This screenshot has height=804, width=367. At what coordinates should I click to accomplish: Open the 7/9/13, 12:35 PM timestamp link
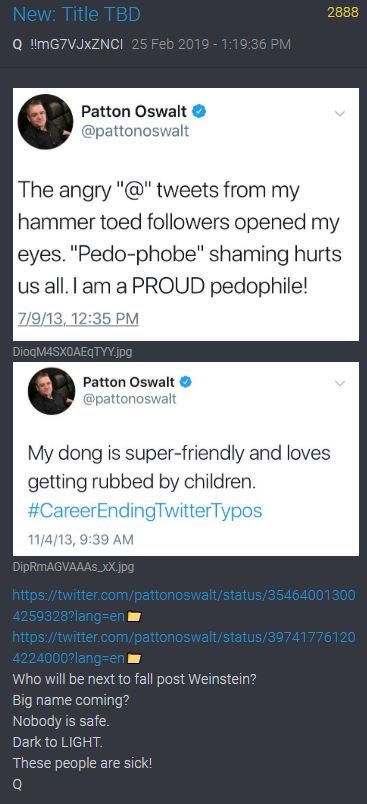coord(78,318)
